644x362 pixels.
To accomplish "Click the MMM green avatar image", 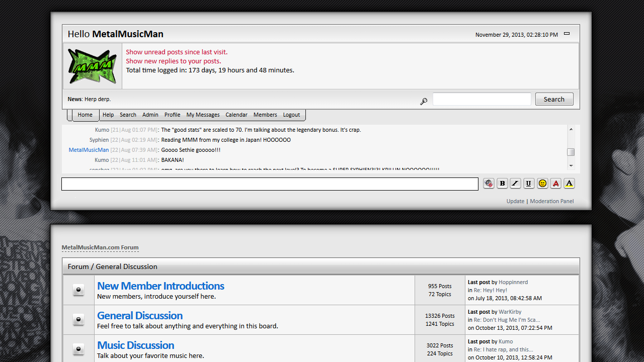I will pos(92,66).
